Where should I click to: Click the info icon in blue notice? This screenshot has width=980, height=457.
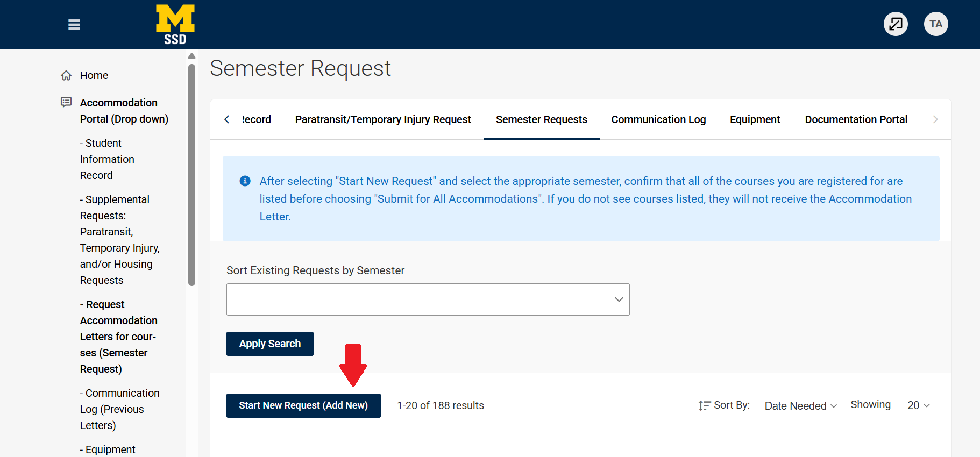click(245, 181)
